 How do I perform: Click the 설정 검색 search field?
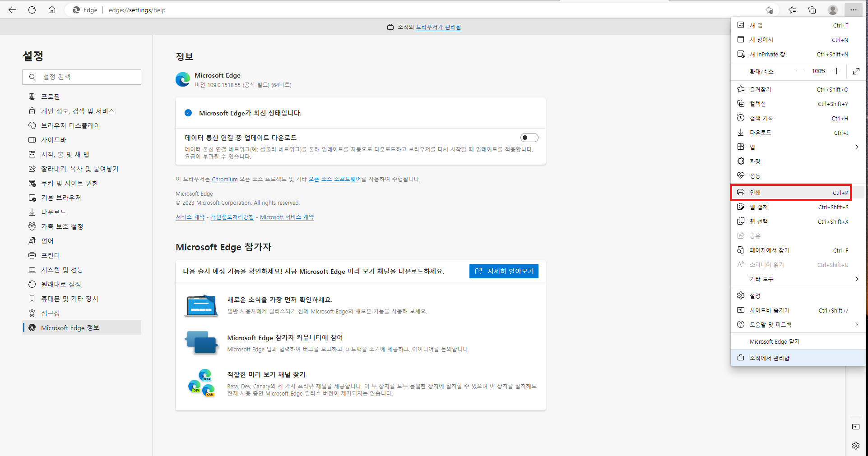(82, 77)
